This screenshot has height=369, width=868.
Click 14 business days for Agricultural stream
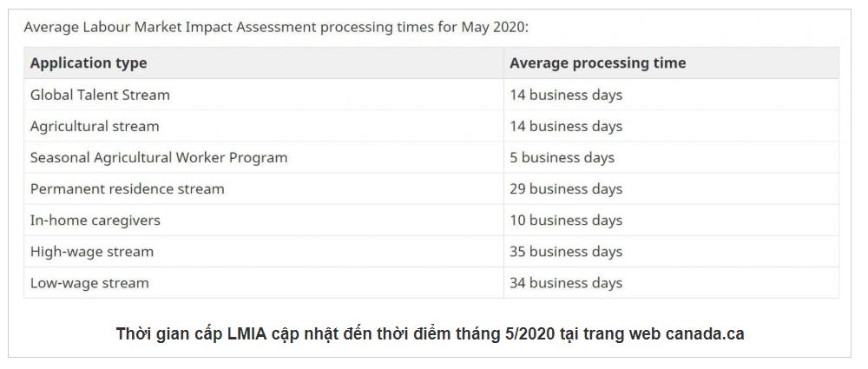[x=566, y=126]
